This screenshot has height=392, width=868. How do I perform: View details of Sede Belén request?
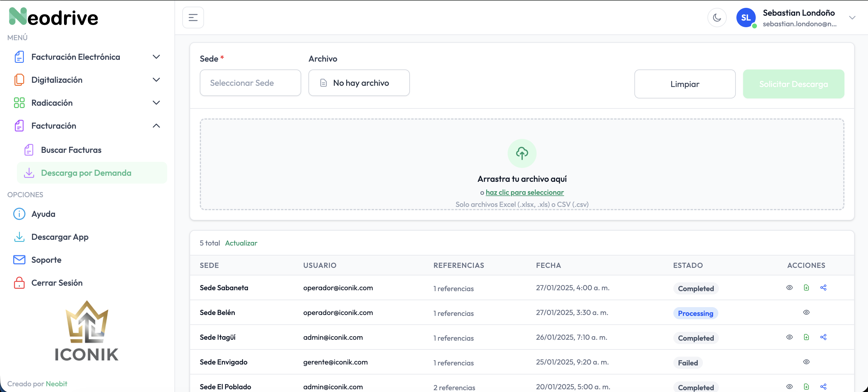pos(806,313)
